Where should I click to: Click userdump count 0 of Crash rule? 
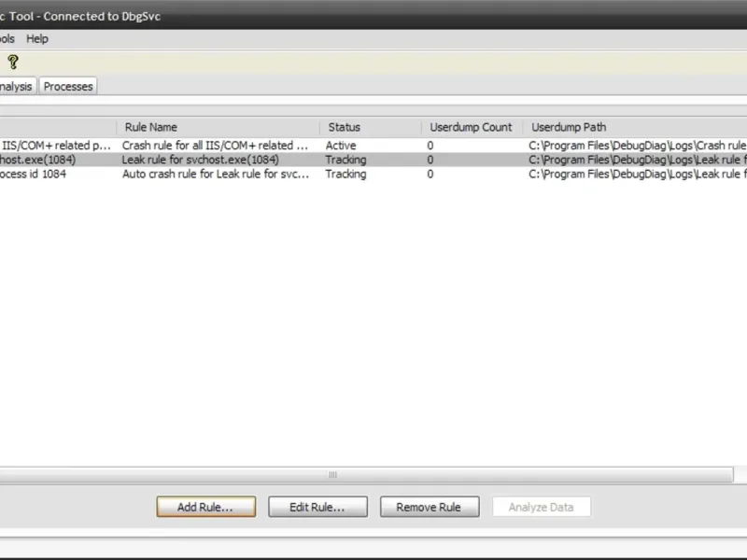click(x=430, y=146)
